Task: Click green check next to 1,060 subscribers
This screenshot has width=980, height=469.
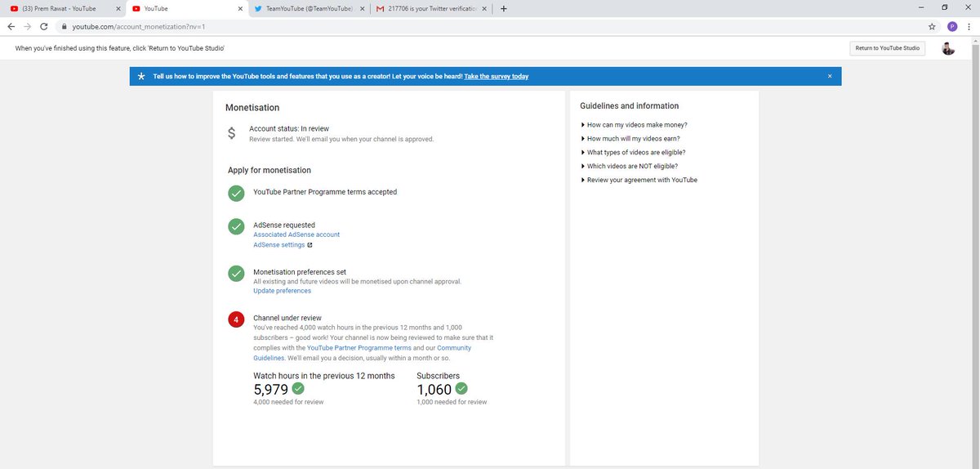Action: 461,388
